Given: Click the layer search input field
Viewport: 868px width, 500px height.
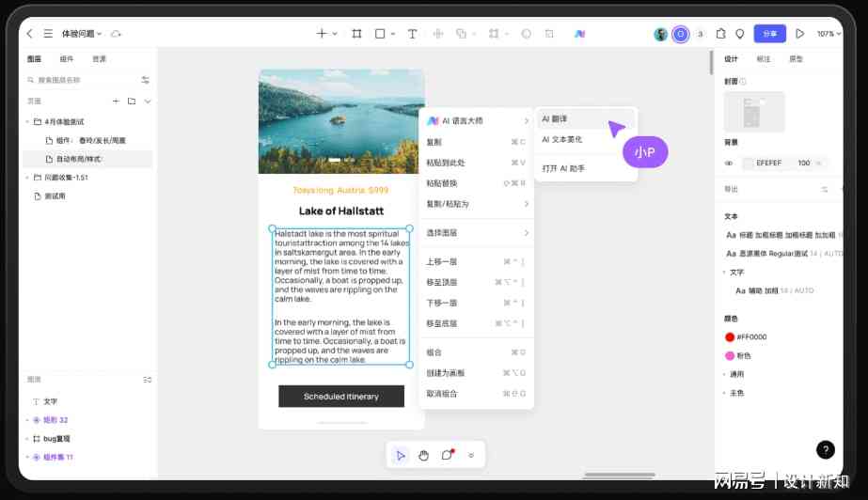Looking at the screenshot, I should (x=83, y=80).
